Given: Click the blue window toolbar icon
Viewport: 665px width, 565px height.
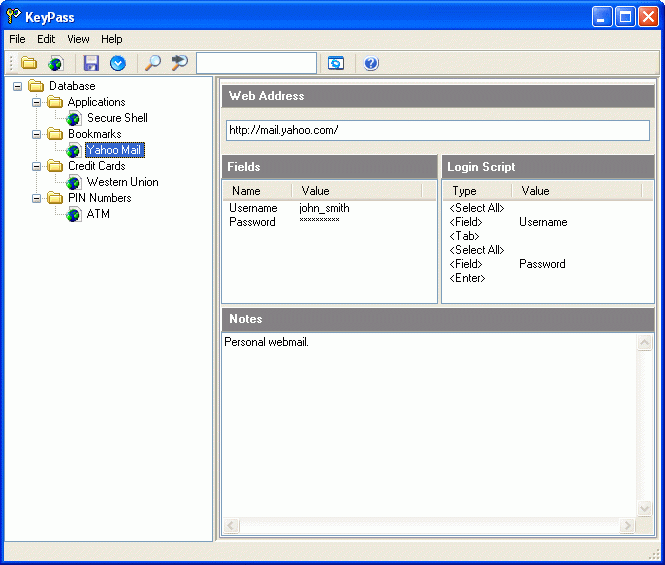Looking at the screenshot, I should click(x=336, y=64).
